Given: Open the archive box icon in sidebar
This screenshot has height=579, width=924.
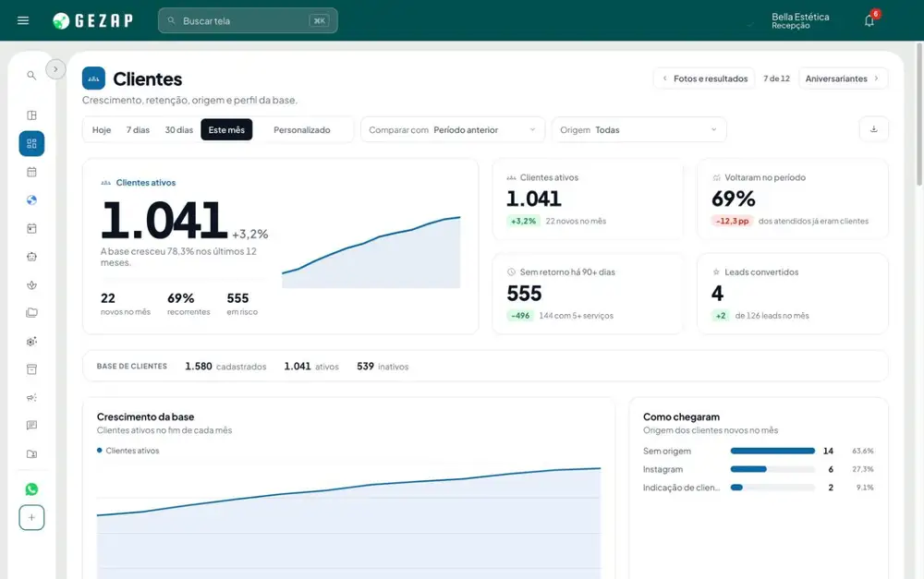Looking at the screenshot, I should 31,369.
